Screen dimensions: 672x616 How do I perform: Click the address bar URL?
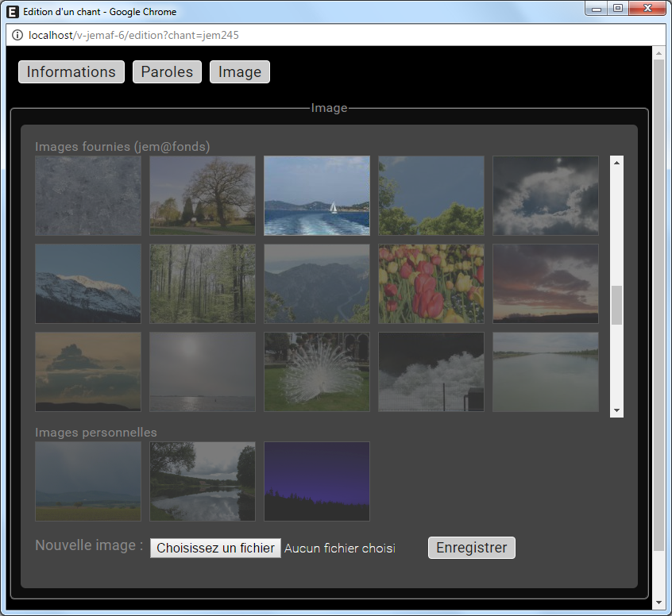133,35
